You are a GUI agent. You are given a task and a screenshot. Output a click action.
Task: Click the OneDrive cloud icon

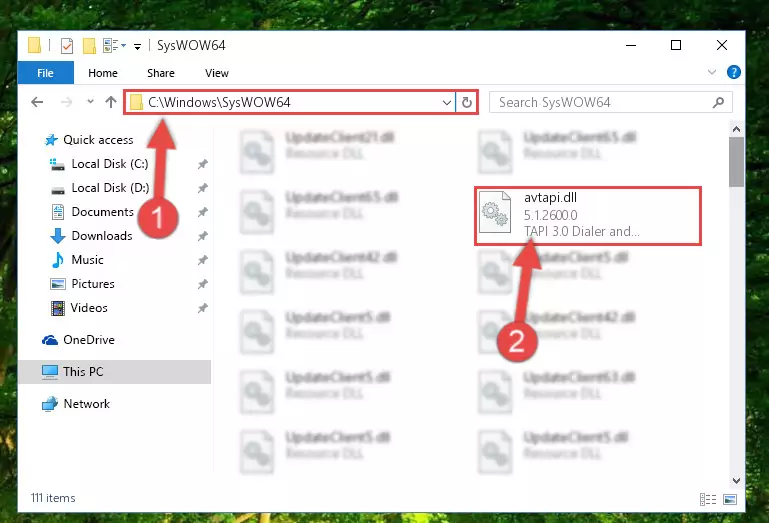(50, 340)
